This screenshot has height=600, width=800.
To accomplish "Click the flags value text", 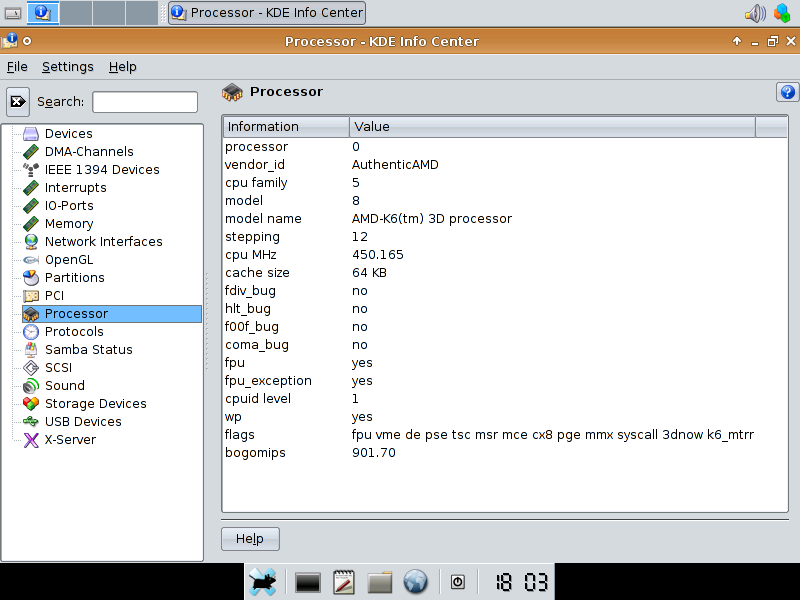I will click(x=553, y=435).
